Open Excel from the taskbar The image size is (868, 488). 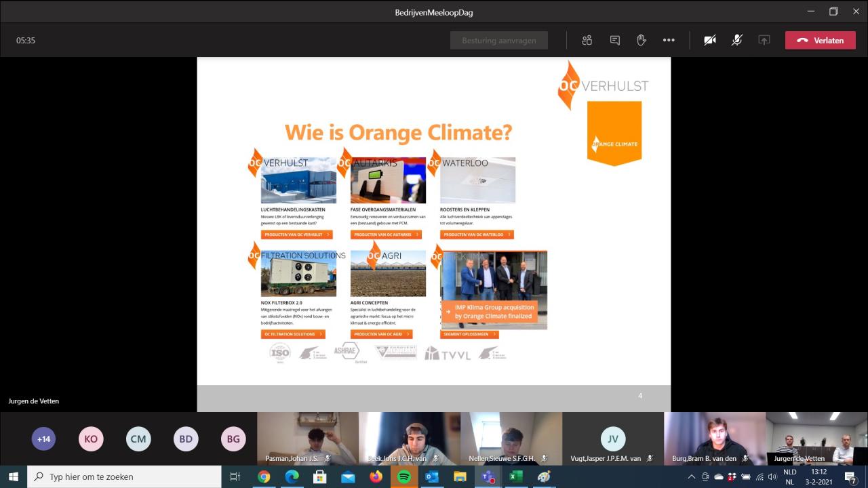click(x=515, y=476)
